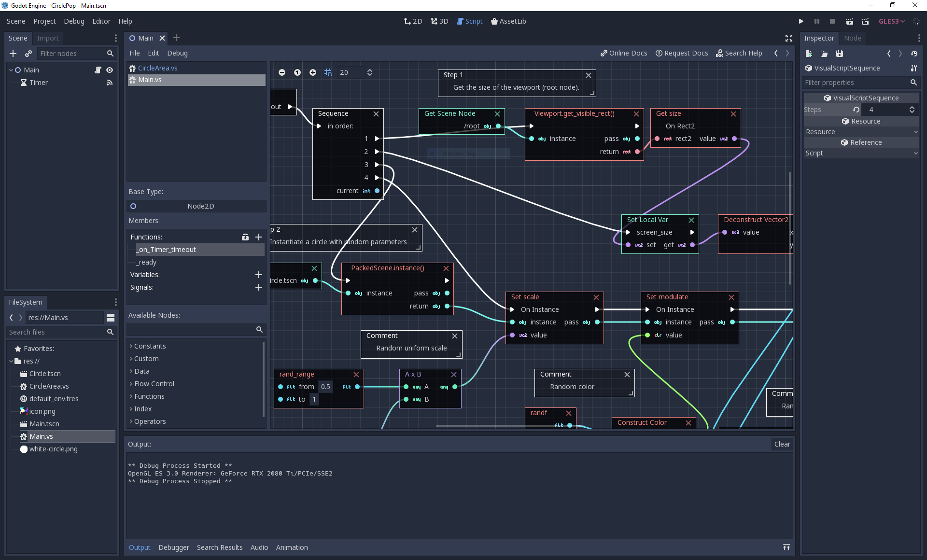Viewport: 927px width, 560px height.
Task: Toggle visibility of the Main node
Action: [x=110, y=70]
